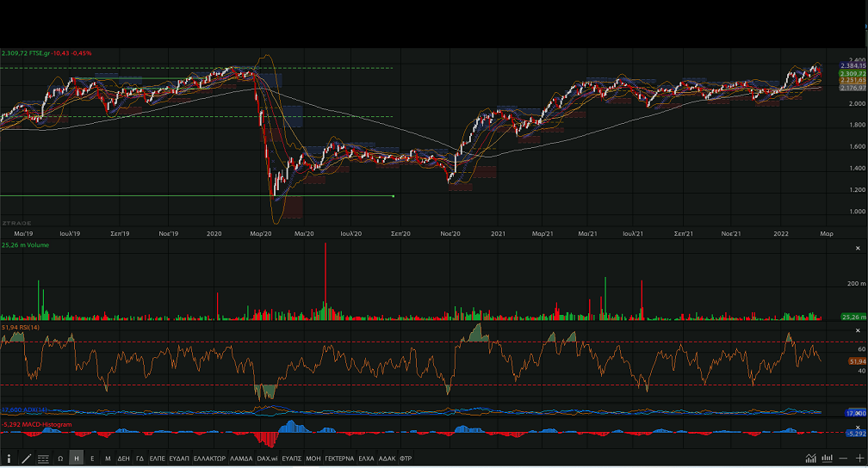Click the FTSE.gr price header label

(x=46, y=53)
